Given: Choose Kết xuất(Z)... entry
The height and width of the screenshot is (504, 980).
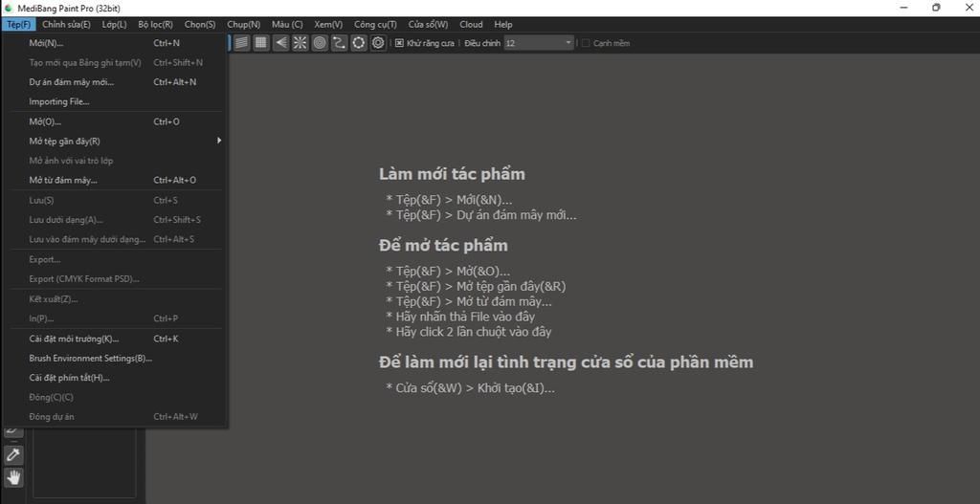Looking at the screenshot, I should click(x=116, y=299).
